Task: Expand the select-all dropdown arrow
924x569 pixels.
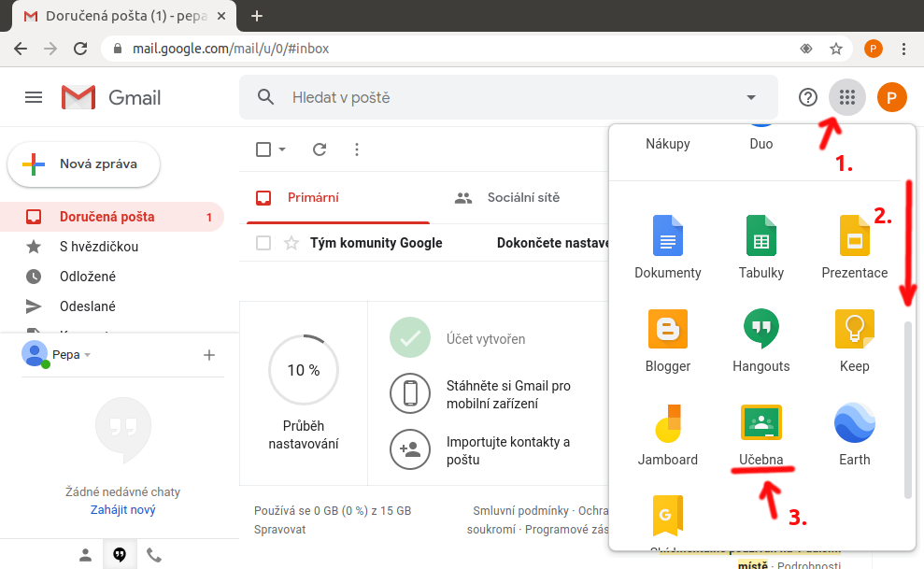Action: (x=282, y=149)
